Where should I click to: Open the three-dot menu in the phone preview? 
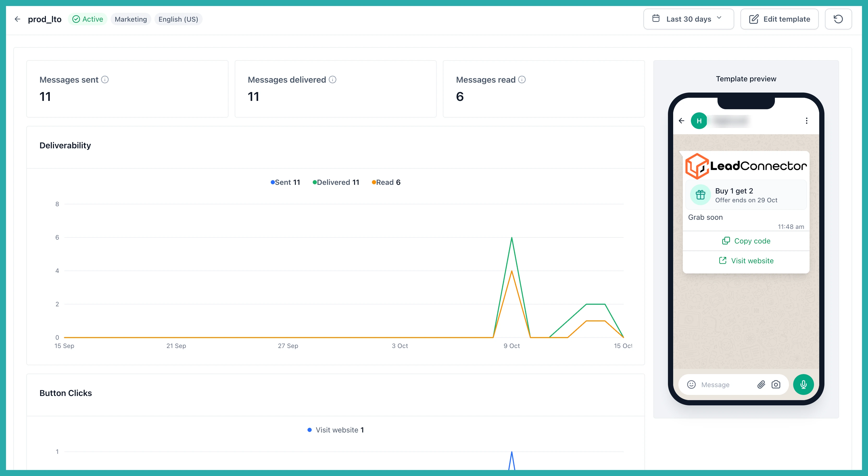pyautogui.click(x=807, y=121)
